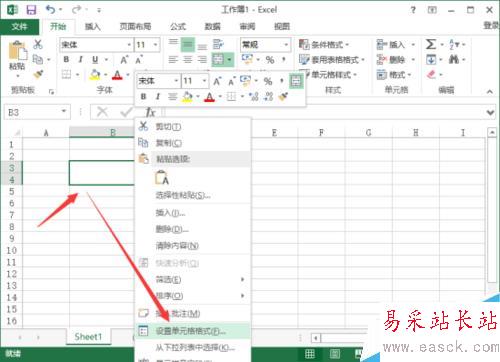Click the mini toolbar merge cells icon

pyautogui.click(x=296, y=81)
